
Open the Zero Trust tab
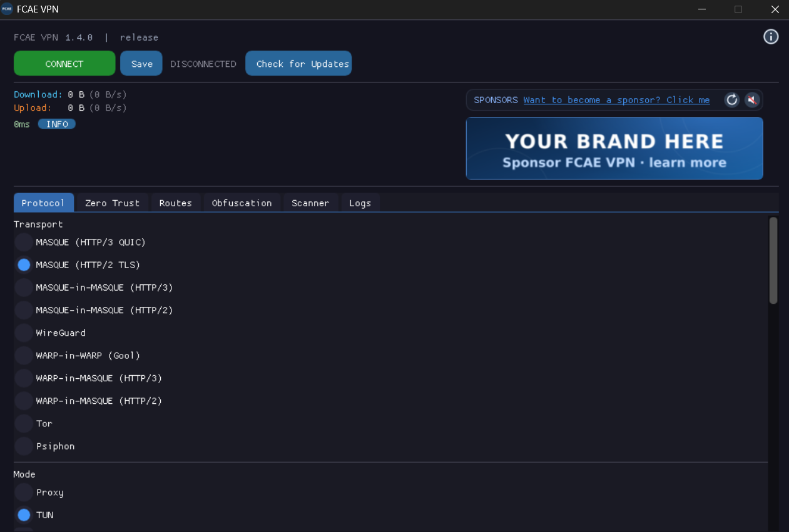click(113, 203)
